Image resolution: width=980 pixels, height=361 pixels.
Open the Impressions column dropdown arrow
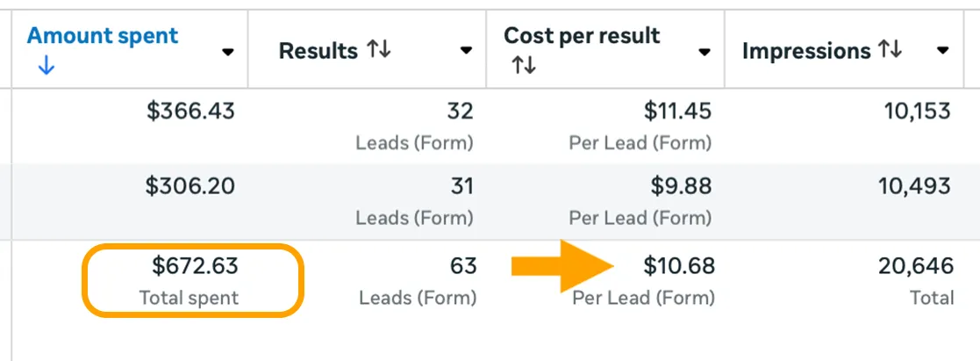[943, 51]
